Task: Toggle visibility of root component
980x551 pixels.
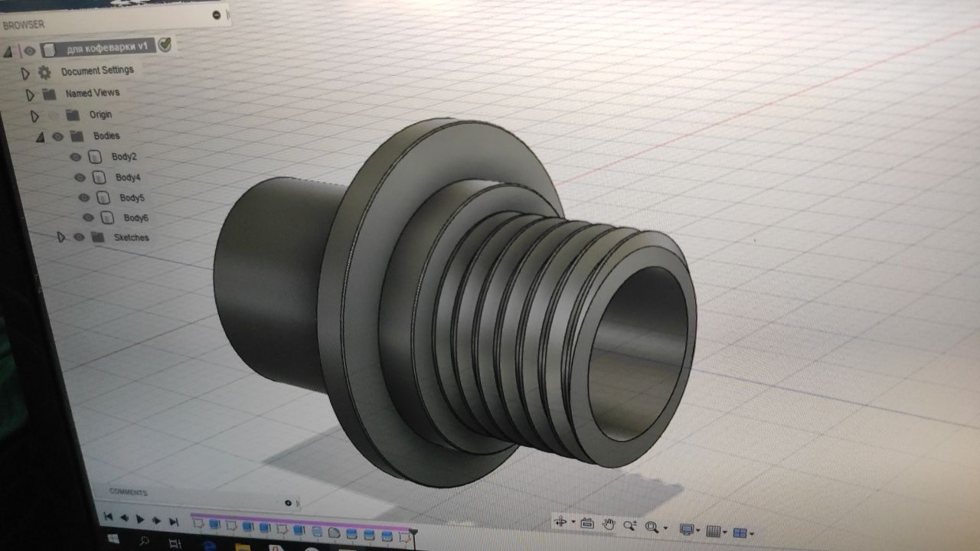Action: (x=29, y=51)
